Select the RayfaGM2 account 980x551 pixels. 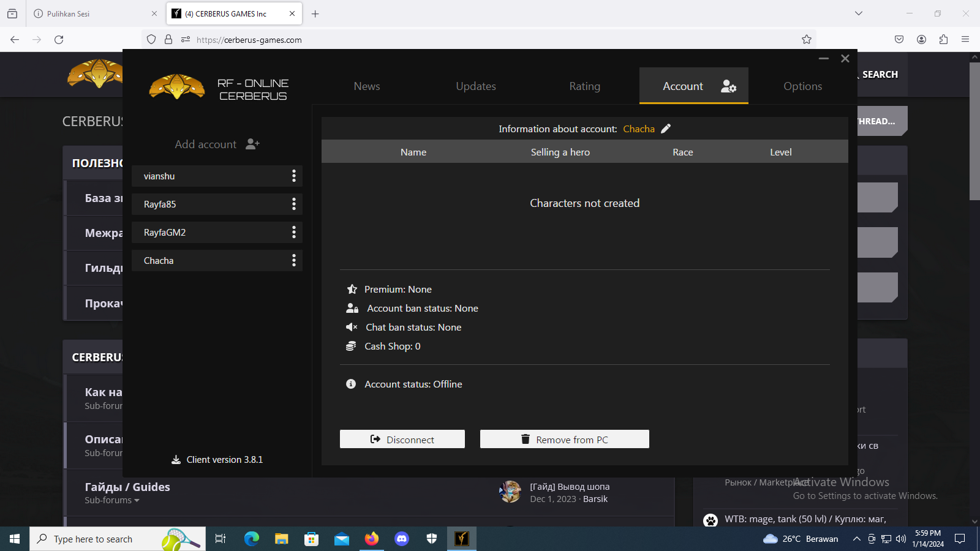click(217, 233)
